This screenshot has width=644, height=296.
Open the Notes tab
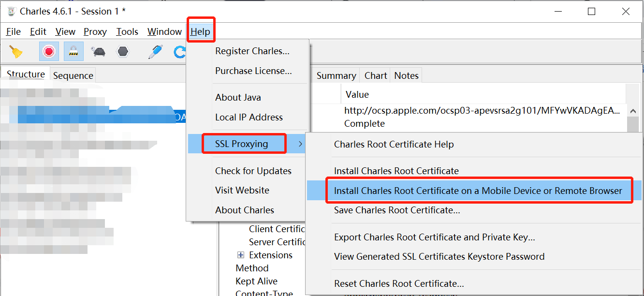407,75
